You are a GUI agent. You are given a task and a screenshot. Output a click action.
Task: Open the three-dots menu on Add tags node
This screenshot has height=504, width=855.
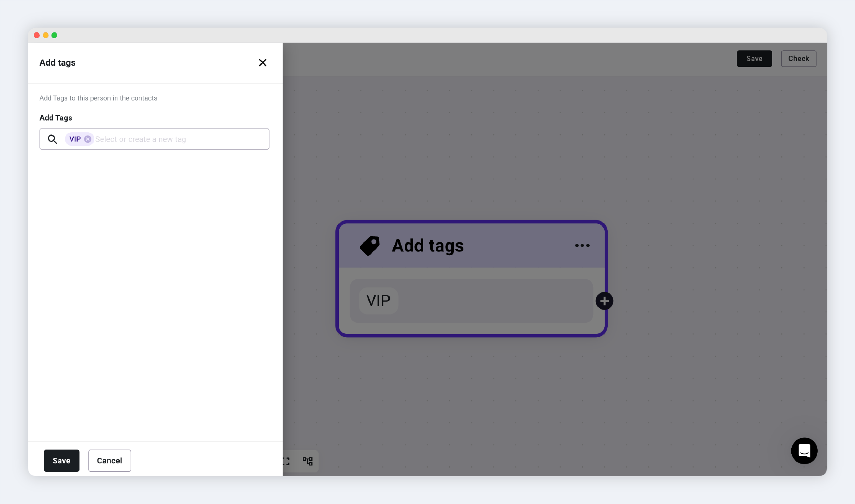582,245
